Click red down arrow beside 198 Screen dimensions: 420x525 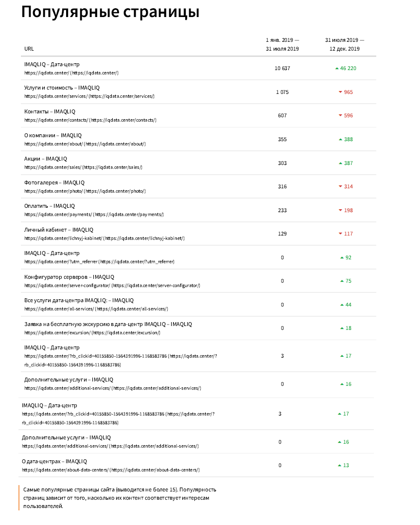(x=340, y=210)
